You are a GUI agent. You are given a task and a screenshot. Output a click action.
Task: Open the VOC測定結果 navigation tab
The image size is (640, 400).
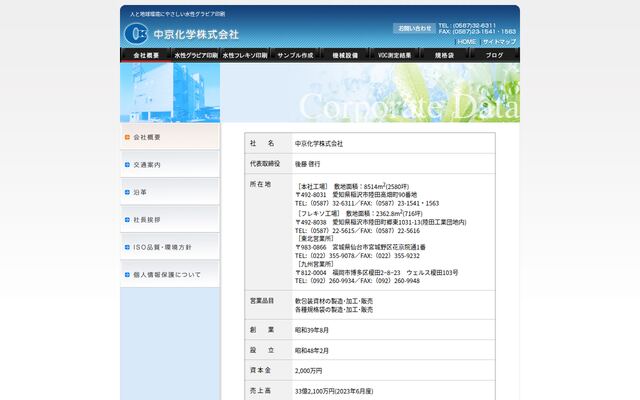[395, 55]
